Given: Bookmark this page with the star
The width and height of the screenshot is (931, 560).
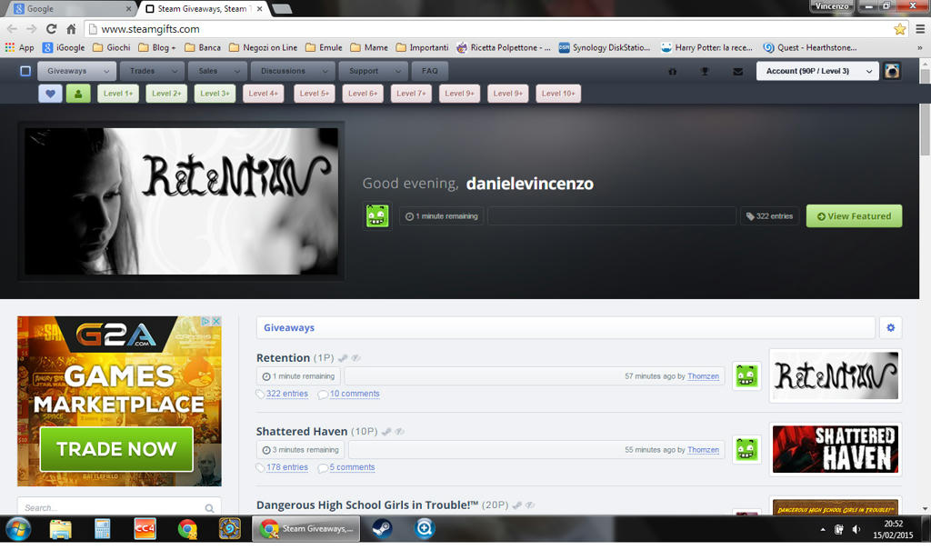Looking at the screenshot, I should tap(899, 28).
